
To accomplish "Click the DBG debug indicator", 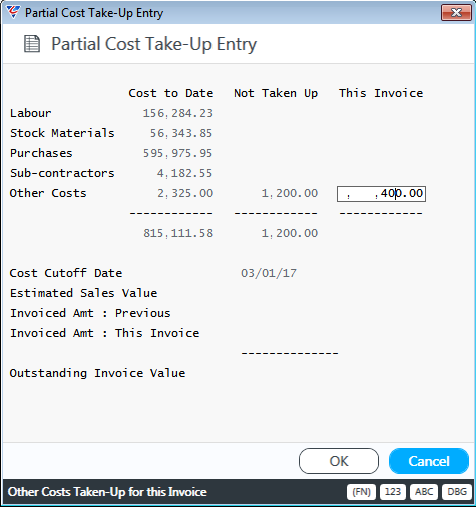I will coord(457,492).
